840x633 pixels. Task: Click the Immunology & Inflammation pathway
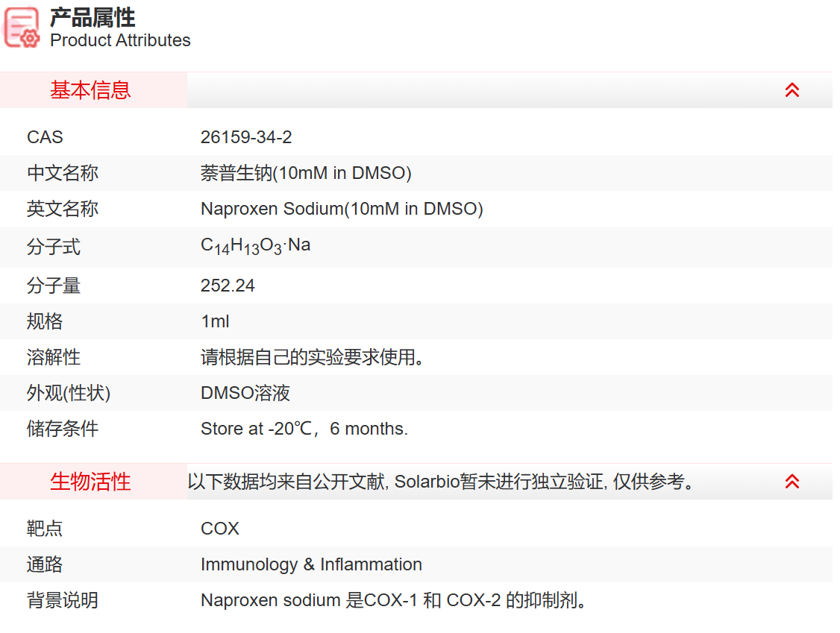(311, 564)
